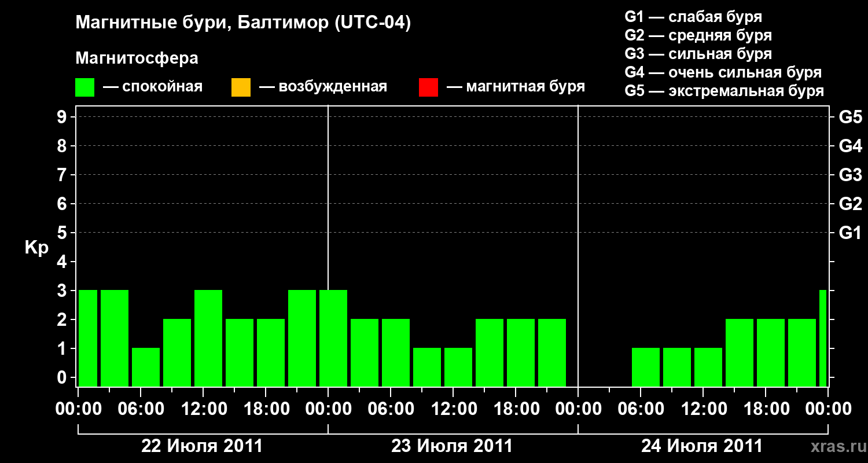
Task: Click the '9' value on the Kp axis
Action: (63, 117)
